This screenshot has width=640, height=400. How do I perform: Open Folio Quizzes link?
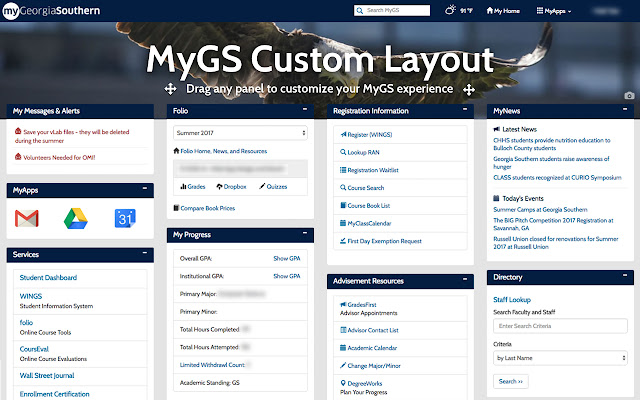[x=273, y=187]
